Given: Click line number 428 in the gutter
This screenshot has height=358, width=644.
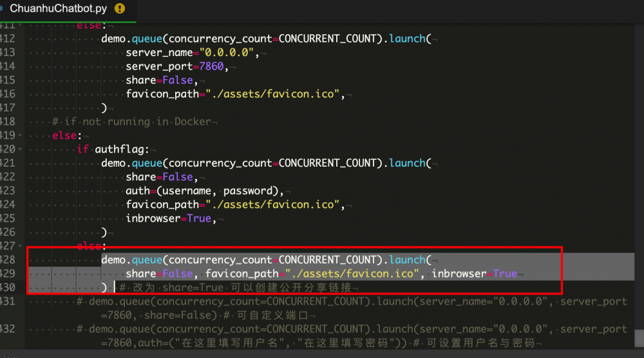Looking at the screenshot, I should pyautogui.click(x=8, y=259).
